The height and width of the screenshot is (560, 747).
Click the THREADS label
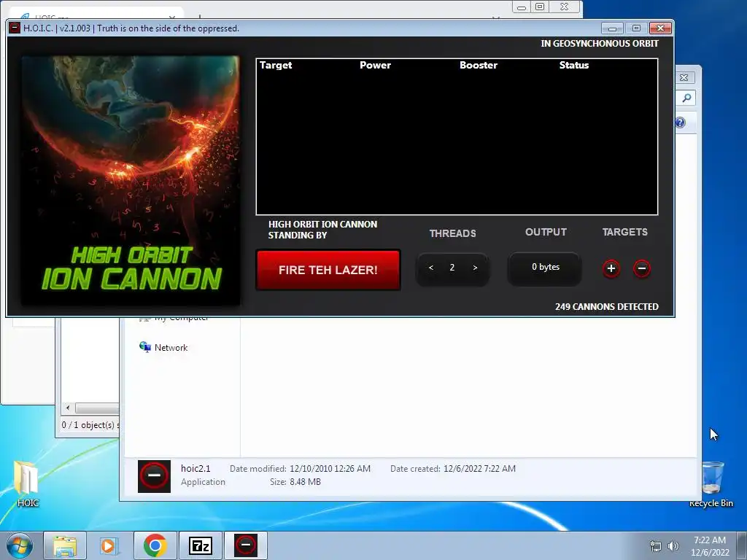tap(452, 233)
